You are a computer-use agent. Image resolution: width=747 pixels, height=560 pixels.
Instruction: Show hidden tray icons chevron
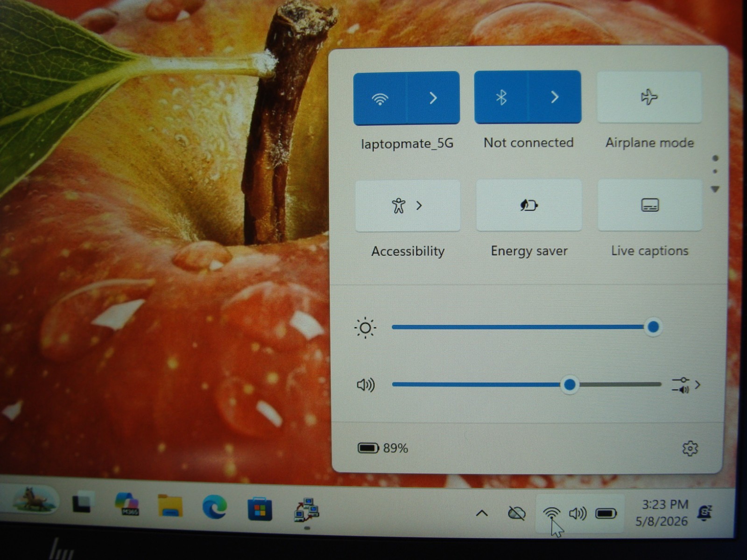coord(482,513)
